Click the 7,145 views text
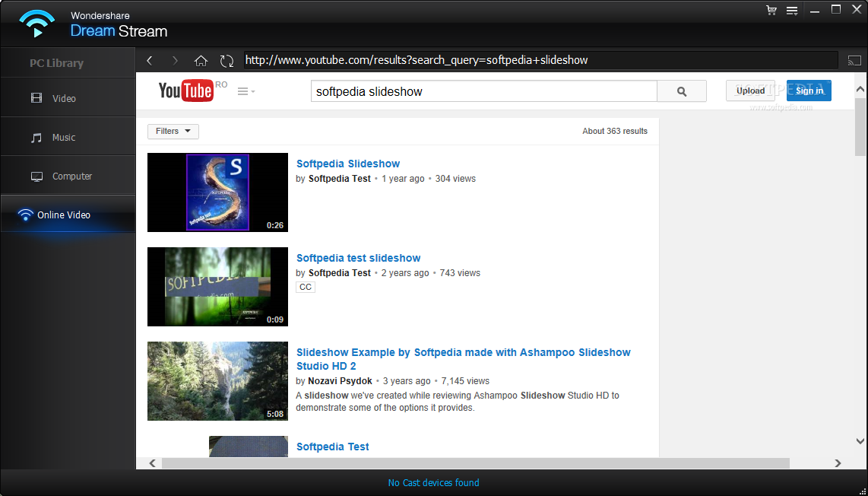The image size is (868, 496). (465, 380)
